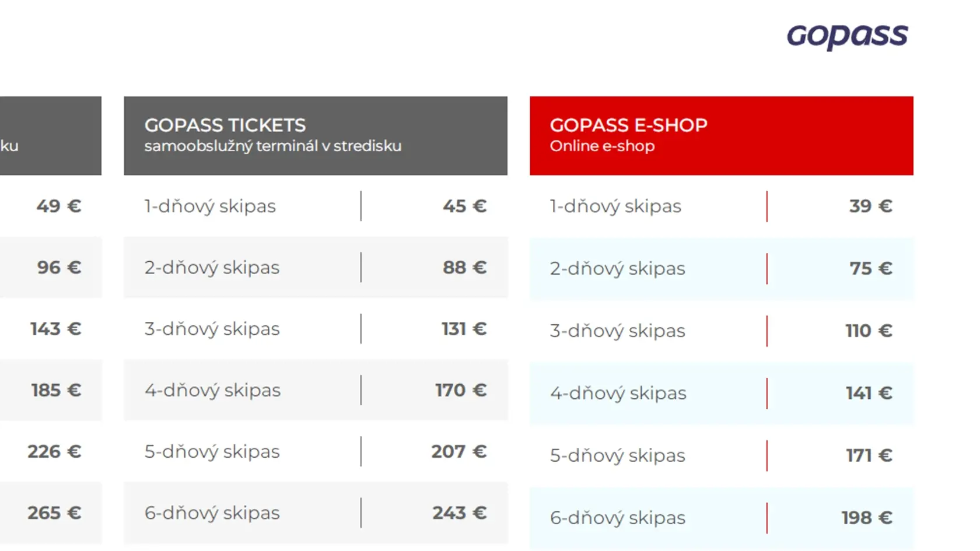Click the 131 € terminal price
Screen dimensions: 980x551
pyautogui.click(x=464, y=329)
